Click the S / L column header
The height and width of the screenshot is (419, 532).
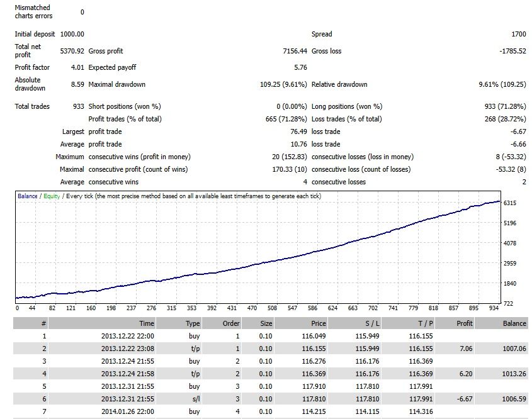coord(354,323)
